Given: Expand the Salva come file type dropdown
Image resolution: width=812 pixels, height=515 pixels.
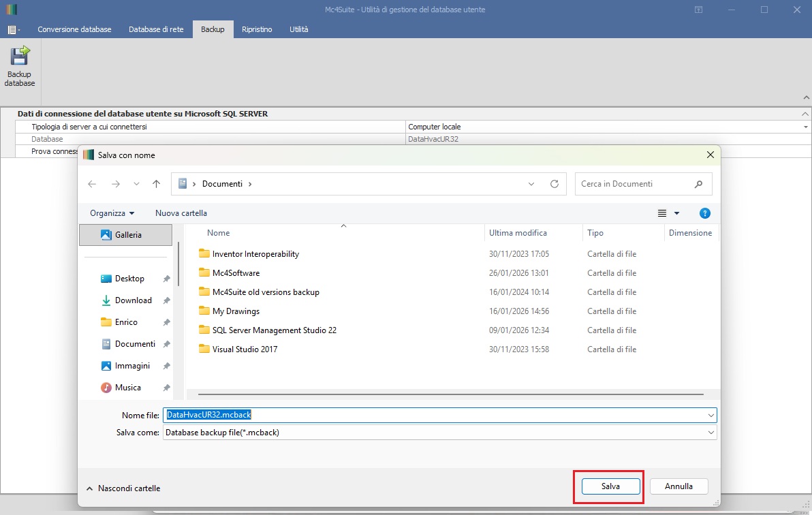Looking at the screenshot, I should (711, 433).
